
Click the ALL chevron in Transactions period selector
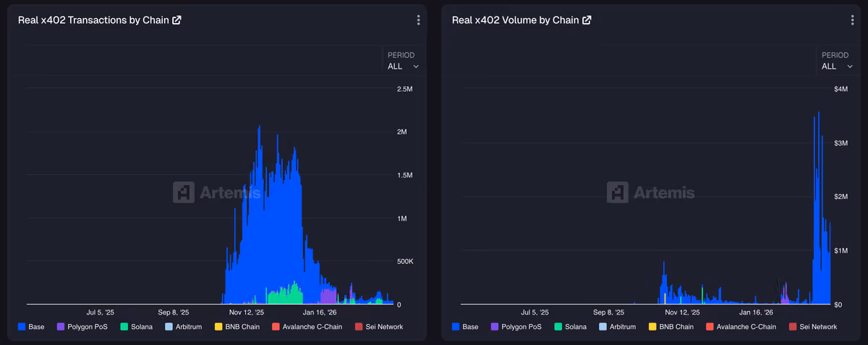click(x=416, y=67)
